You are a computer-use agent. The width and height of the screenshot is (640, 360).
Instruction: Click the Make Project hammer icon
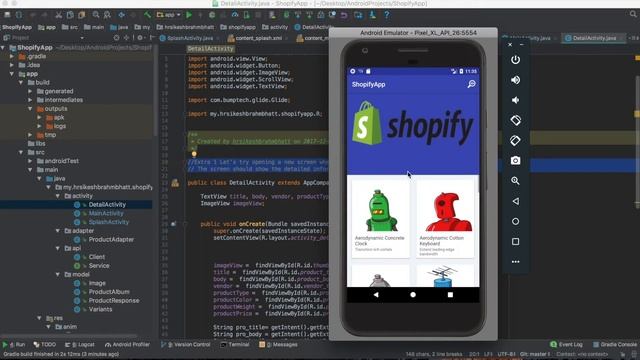[x=147, y=15]
